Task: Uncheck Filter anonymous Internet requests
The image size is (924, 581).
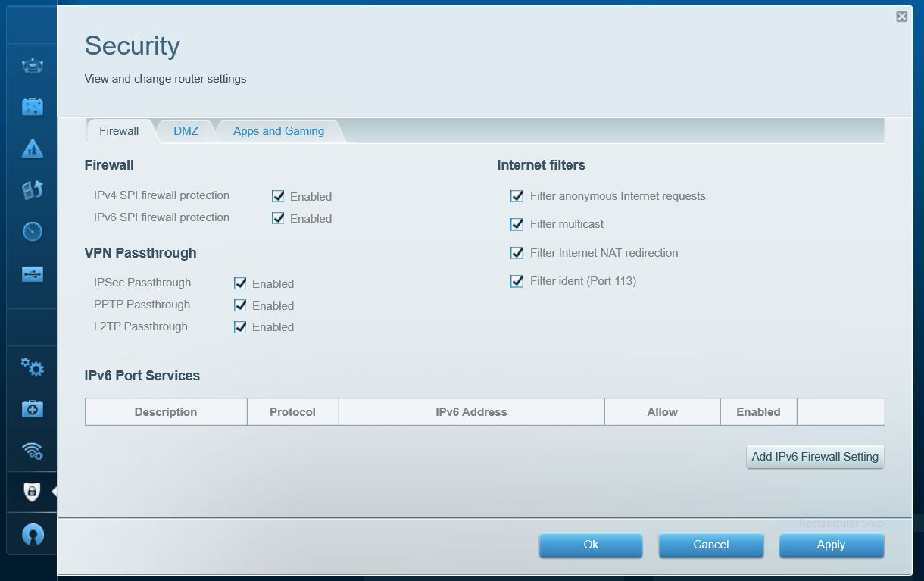Action: coord(517,196)
